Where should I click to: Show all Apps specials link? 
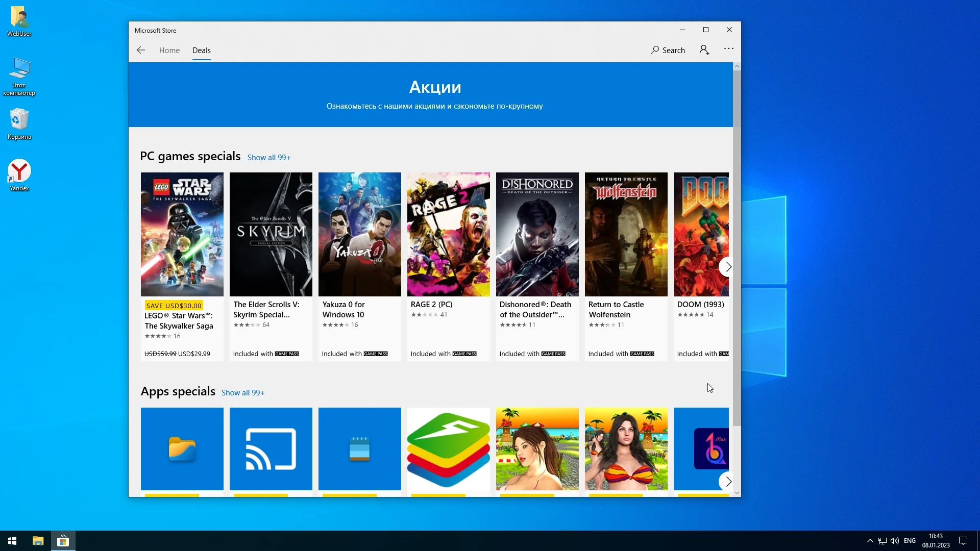coord(242,393)
